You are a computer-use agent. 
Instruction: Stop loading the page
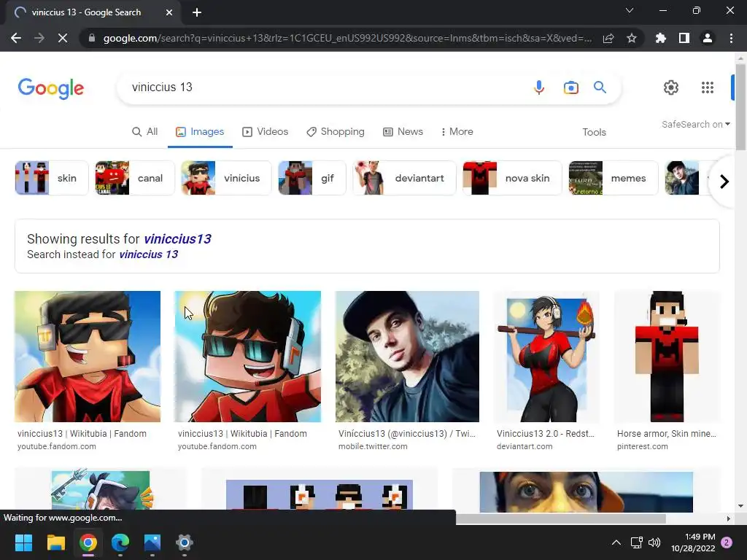pos(63,38)
